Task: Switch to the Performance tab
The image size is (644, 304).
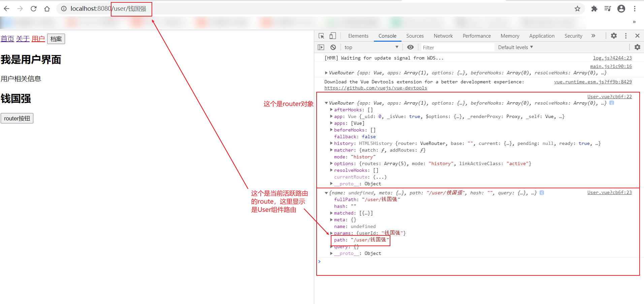Action: [x=477, y=36]
